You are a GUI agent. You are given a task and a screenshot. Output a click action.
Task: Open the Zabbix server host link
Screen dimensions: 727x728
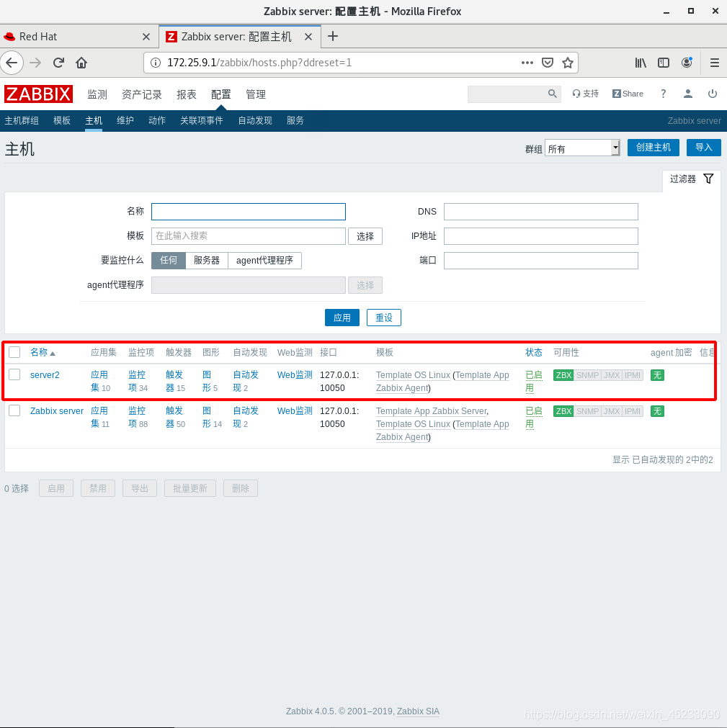point(57,411)
